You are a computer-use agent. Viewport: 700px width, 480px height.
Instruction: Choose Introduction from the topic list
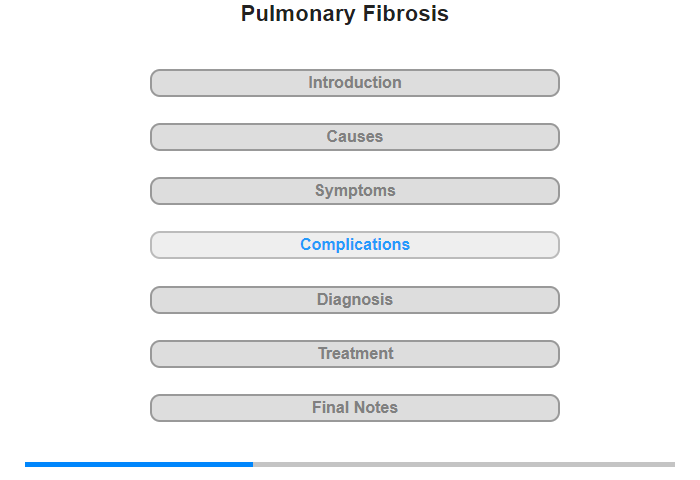tap(354, 83)
